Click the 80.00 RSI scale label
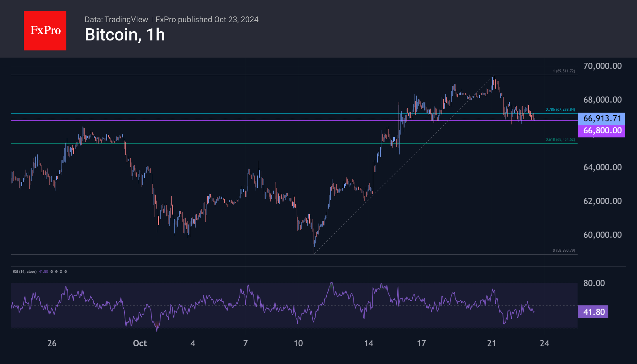 click(x=594, y=283)
